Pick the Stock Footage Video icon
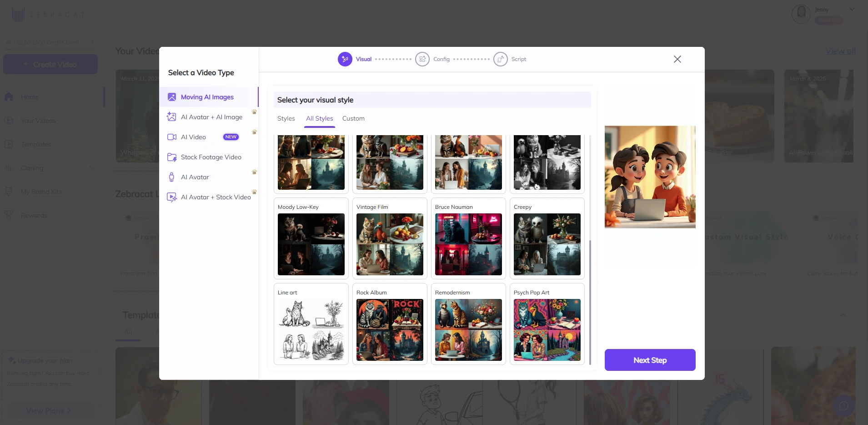Viewport: 868px width, 425px height. click(171, 157)
